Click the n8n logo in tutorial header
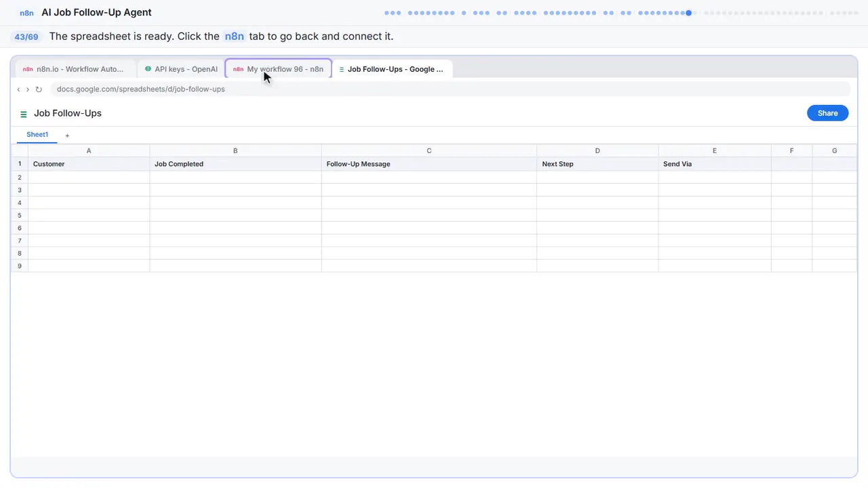 (x=27, y=13)
